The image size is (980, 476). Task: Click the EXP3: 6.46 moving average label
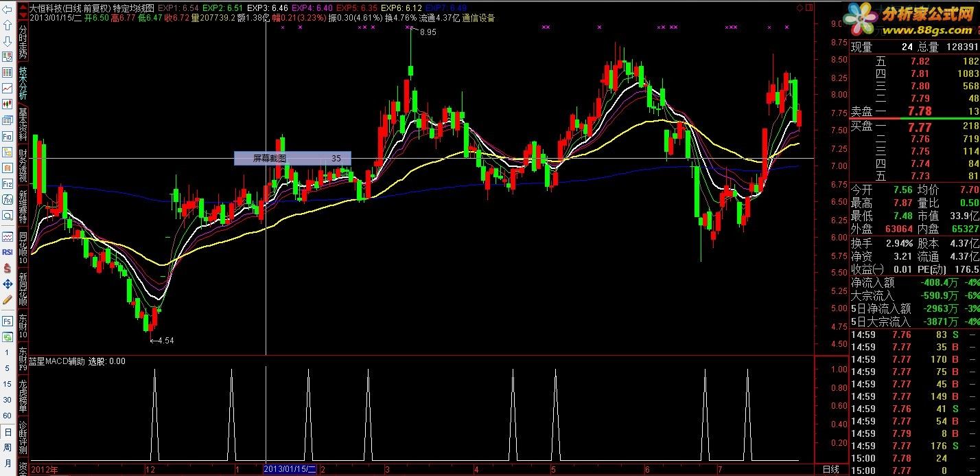(268, 8)
